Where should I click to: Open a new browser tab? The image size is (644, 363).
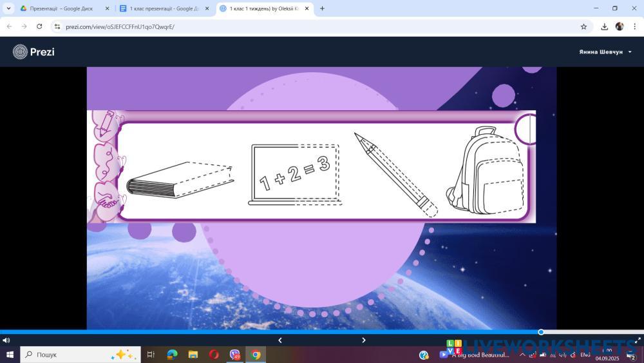[x=322, y=8]
